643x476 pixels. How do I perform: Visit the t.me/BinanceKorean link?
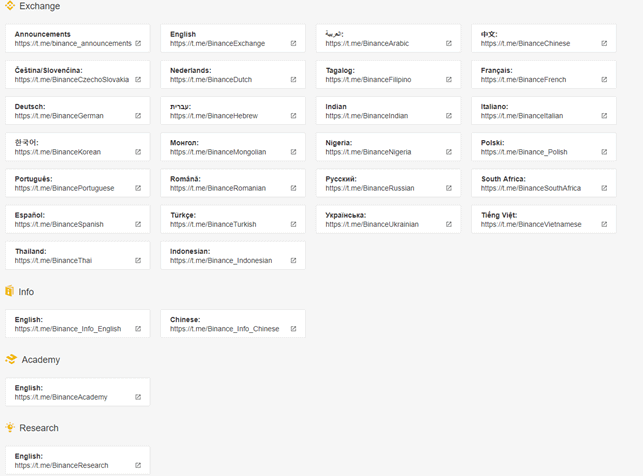point(57,152)
